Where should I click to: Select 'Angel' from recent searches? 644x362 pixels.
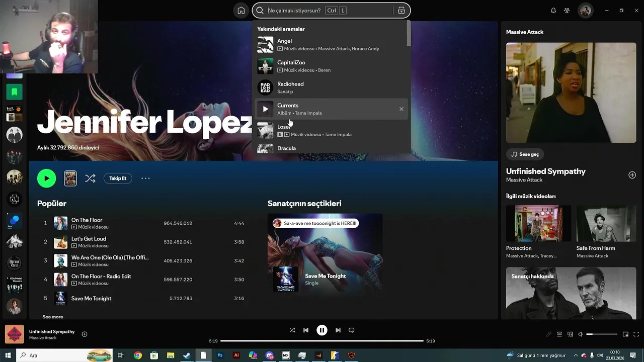(x=332, y=45)
